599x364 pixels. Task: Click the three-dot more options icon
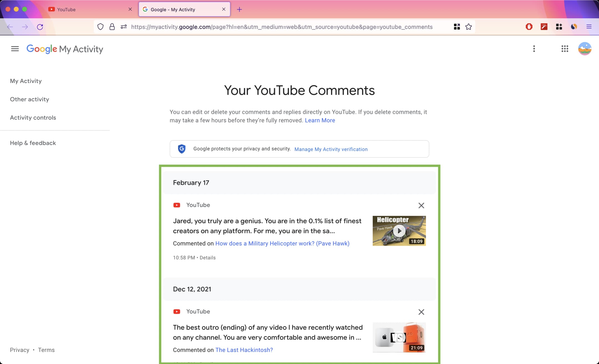click(x=534, y=49)
